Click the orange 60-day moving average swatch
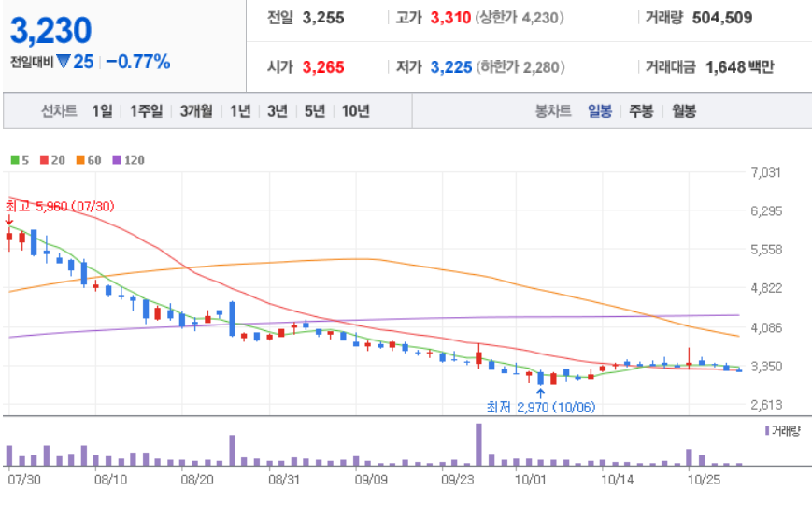This screenshot has height=506, width=812. pos(80,160)
